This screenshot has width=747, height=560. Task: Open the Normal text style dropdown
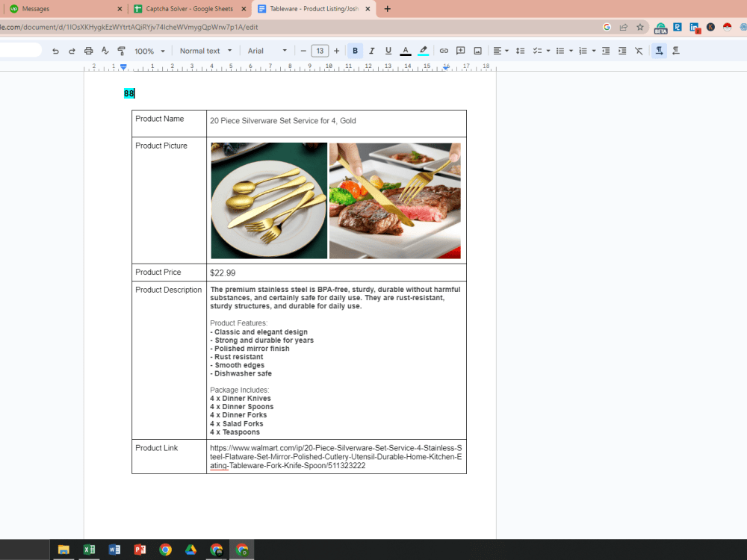click(x=205, y=51)
